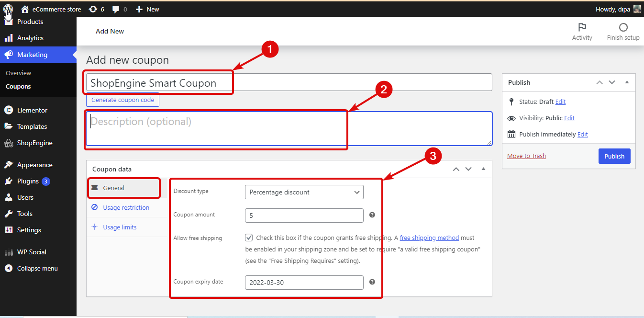
Task: Open the WordPress logo menu
Action: (x=8, y=9)
